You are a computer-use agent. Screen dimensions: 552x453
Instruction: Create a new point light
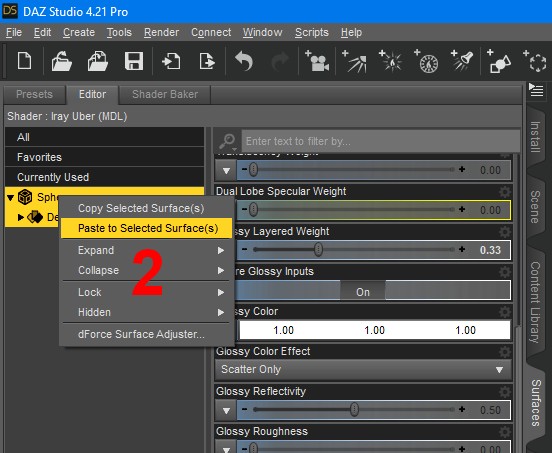[391, 61]
